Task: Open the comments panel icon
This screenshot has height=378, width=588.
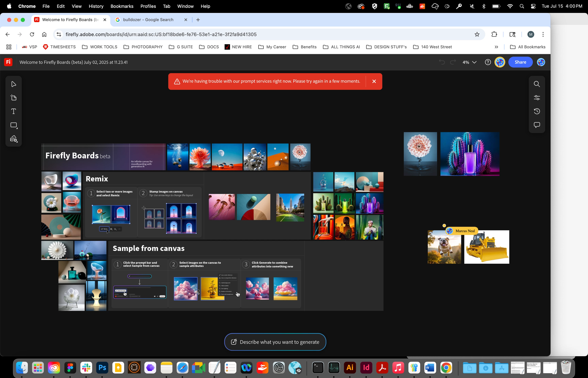Action: [537, 125]
